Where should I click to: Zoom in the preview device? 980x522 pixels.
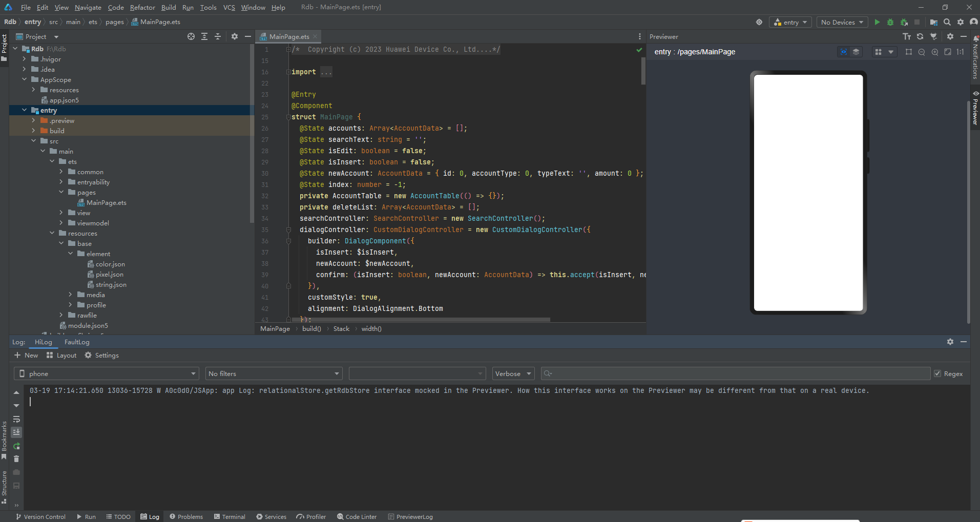[x=935, y=52]
